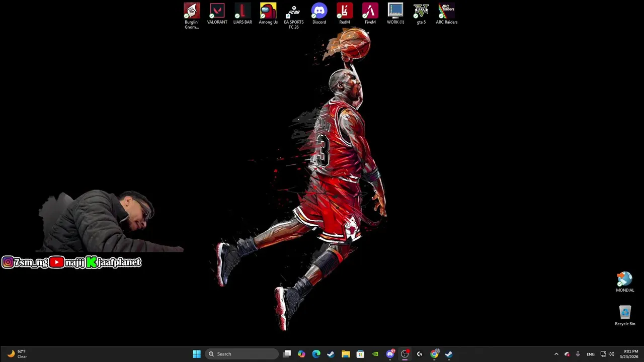Viewport: 644px width, 362px height.
Task: Open the clock showing 9:01 PM
Action: click(629, 354)
